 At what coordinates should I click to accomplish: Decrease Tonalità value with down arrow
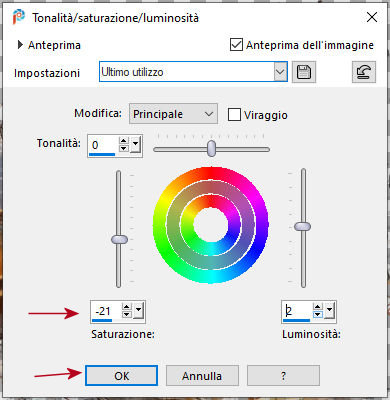(x=124, y=149)
